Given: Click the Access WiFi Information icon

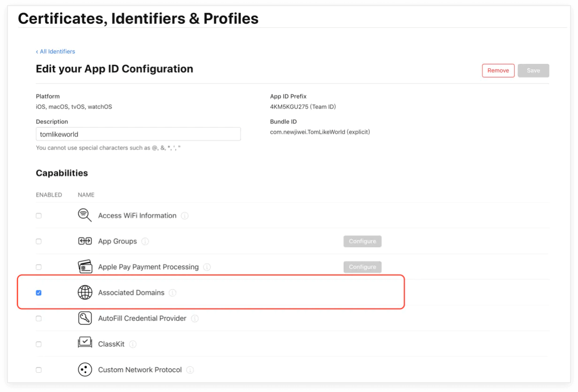Looking at the screenshot, I should point(85,215).
